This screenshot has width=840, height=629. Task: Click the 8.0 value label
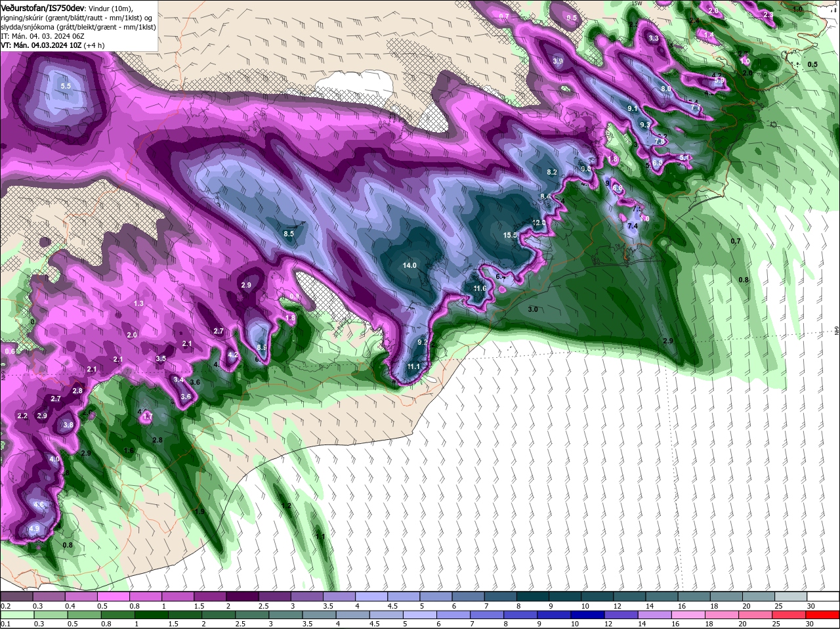coord(666,89)
